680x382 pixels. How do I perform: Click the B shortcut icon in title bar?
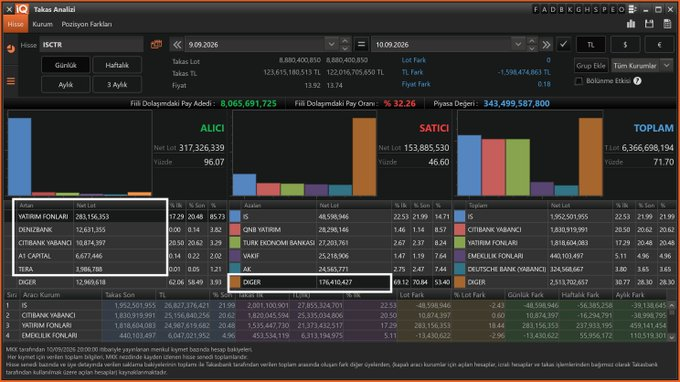click(x=562, y=9)
